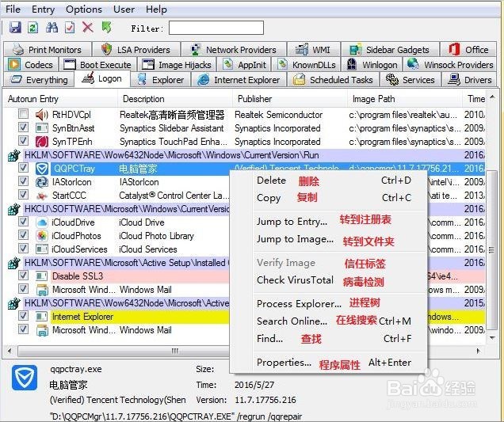The image size is (504, 422).
Task: Uncheck the StartCCC checkbox
Action: coord(23,194)
